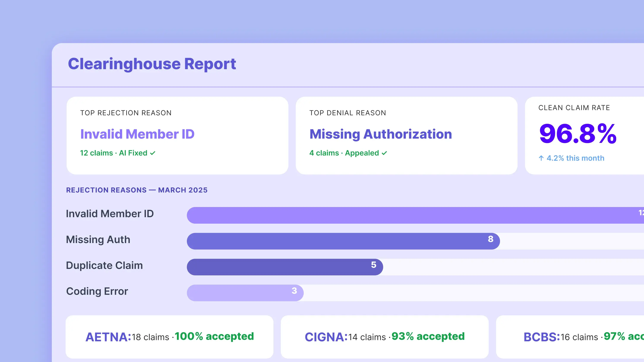
Task: Select the CIGNA 14 claims payer card
Action: (385, 337)
